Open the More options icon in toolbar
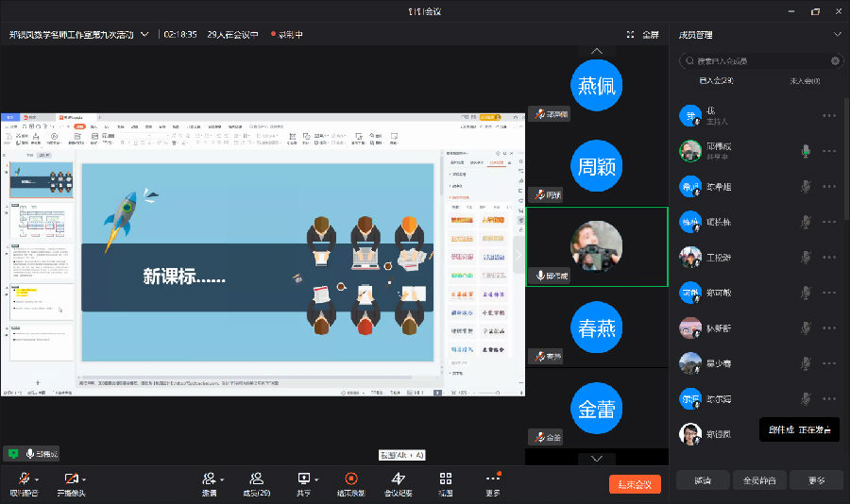 tap(492, 479)
